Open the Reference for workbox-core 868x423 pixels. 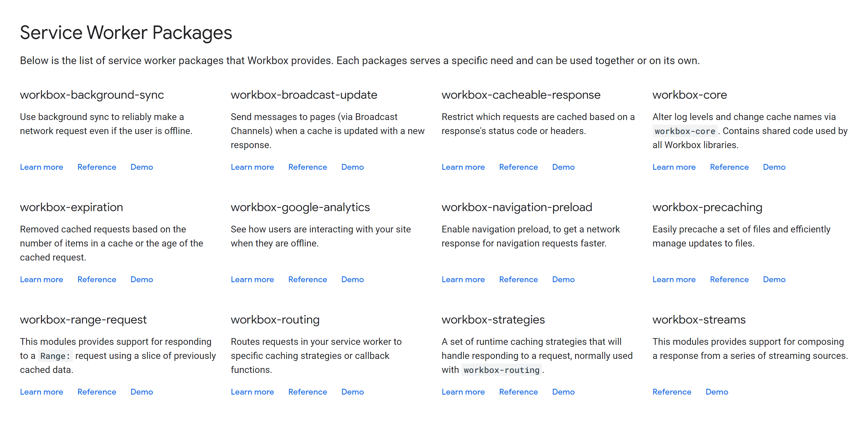(728, 167)
